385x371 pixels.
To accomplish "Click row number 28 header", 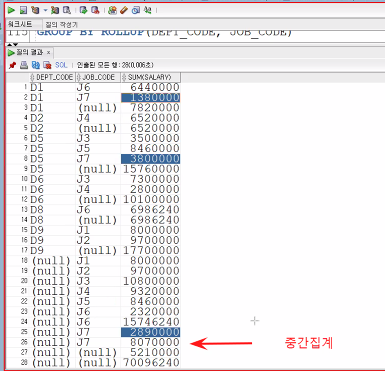I will (x=24, y=362).
